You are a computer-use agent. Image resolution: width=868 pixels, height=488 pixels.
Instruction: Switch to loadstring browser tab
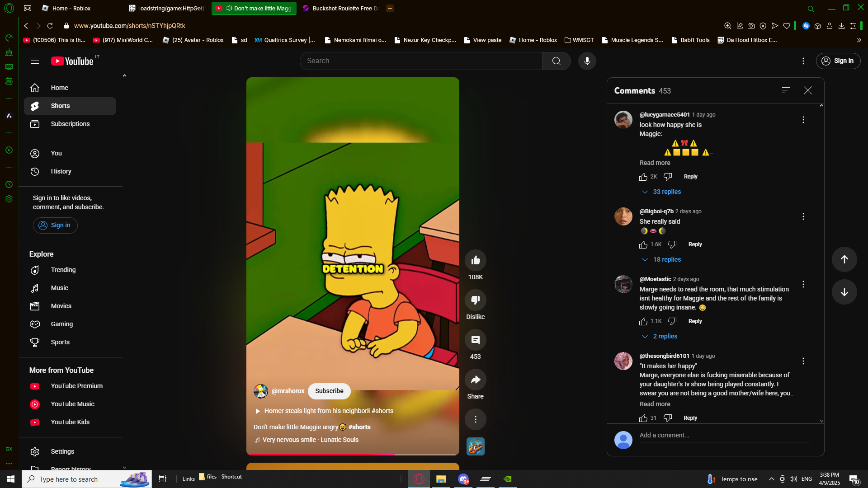pyautogui.click(x=167, y=8)
